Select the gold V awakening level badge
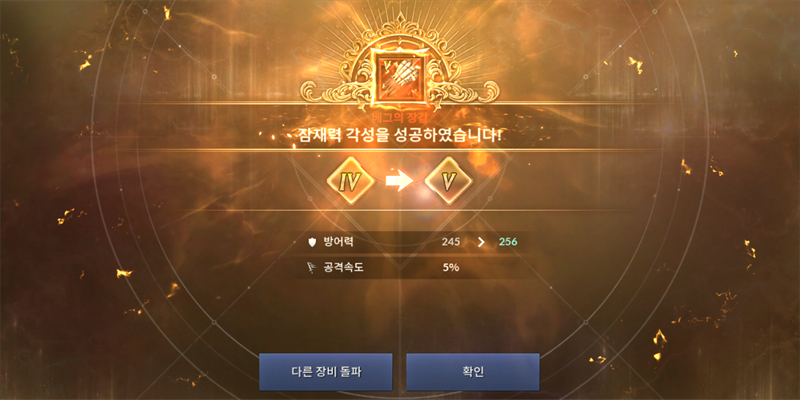 448,181
